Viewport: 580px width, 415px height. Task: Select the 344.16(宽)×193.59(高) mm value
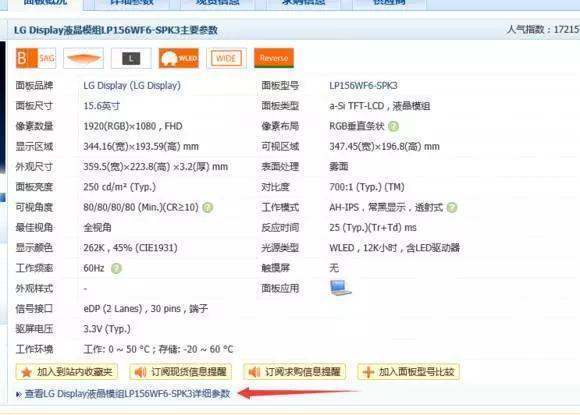pos(141,147)
